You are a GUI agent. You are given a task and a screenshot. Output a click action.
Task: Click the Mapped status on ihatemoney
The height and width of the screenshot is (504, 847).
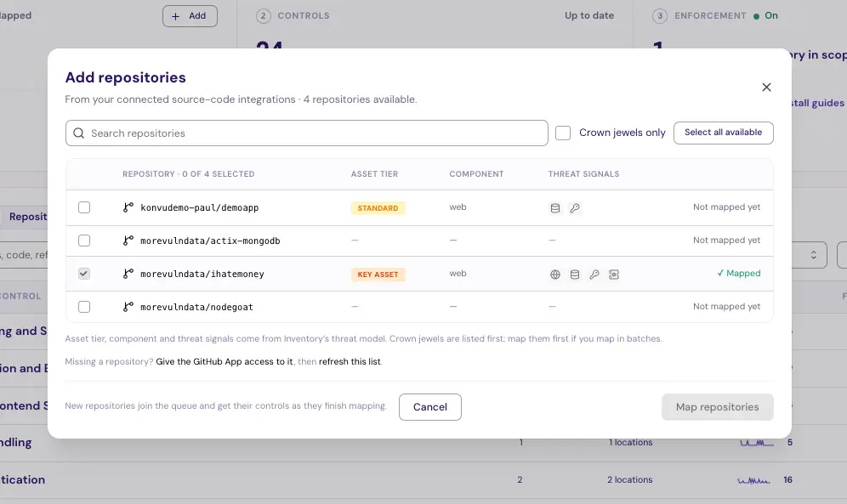pyautogui.click(x=739, y=274)
